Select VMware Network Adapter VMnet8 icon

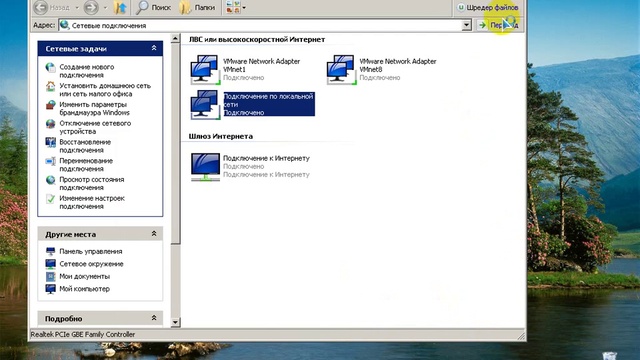(342, 69)
